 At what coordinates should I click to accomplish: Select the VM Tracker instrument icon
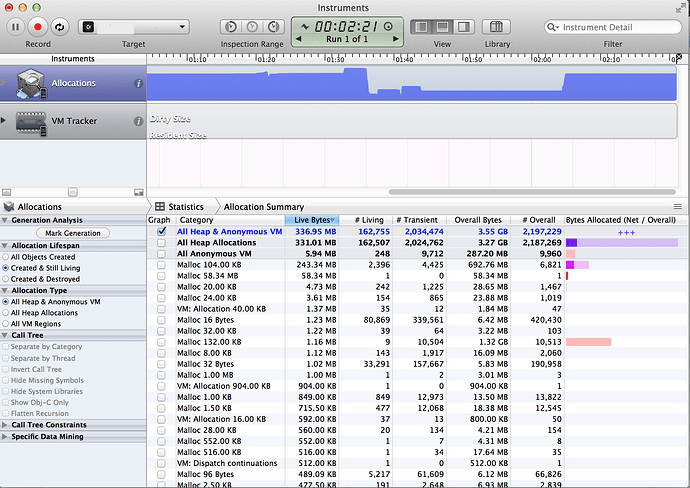[31, 122]
